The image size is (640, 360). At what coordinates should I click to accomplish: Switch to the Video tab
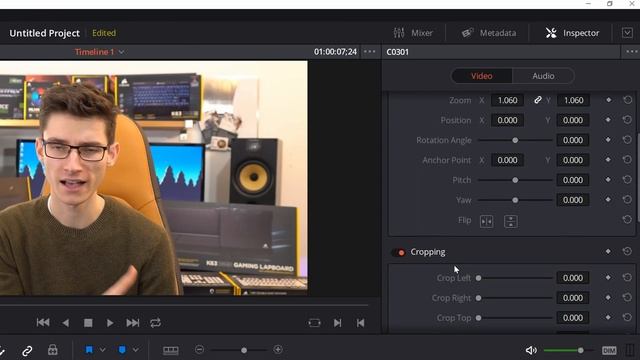[482, 76]
